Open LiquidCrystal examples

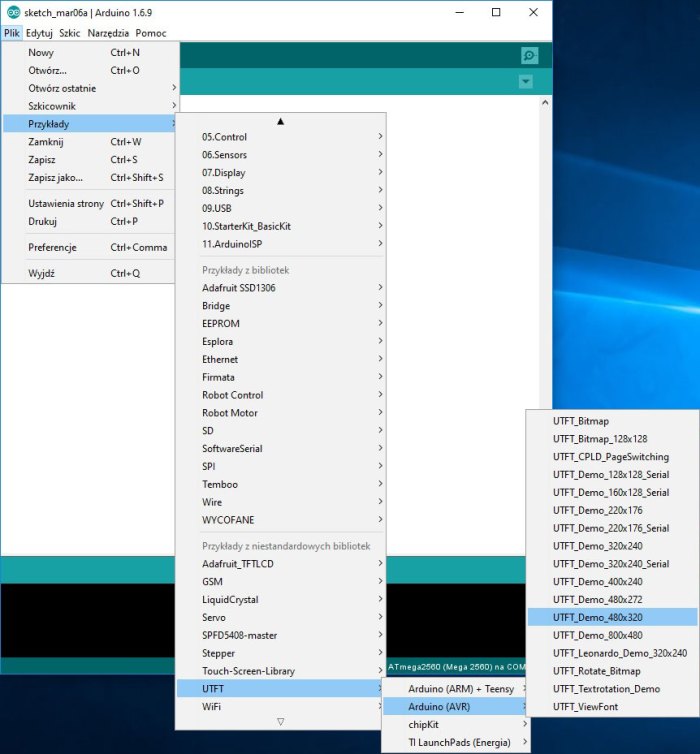281,600
